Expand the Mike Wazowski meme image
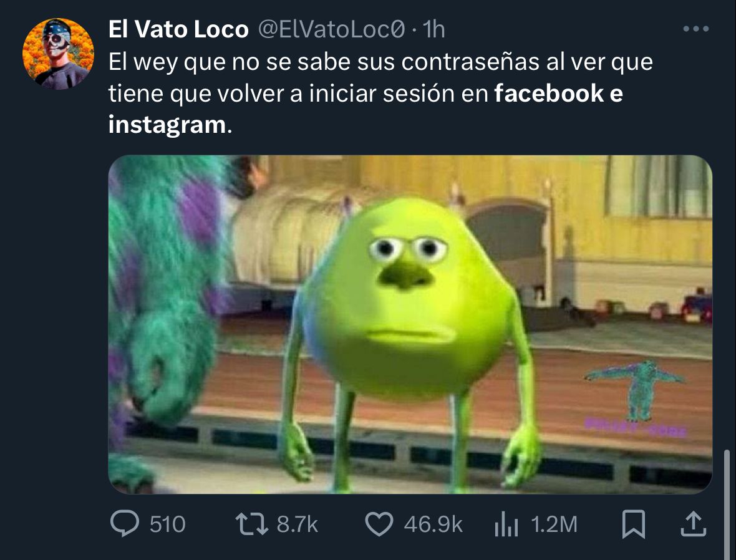Screen dimensions: 736x560 (x=410, y=324)
